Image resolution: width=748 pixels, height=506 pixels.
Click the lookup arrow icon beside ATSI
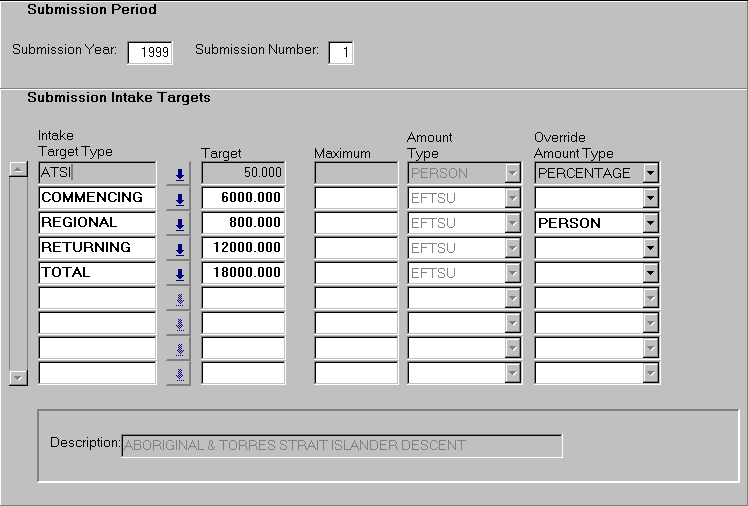coord(179,174)
